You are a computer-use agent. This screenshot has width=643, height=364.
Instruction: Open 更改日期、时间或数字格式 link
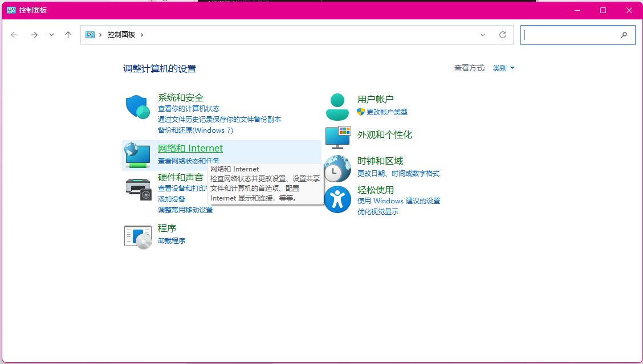click(x=398, y=174)
